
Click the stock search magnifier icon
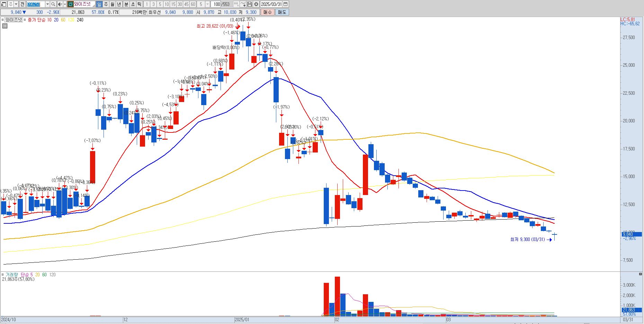53,4
